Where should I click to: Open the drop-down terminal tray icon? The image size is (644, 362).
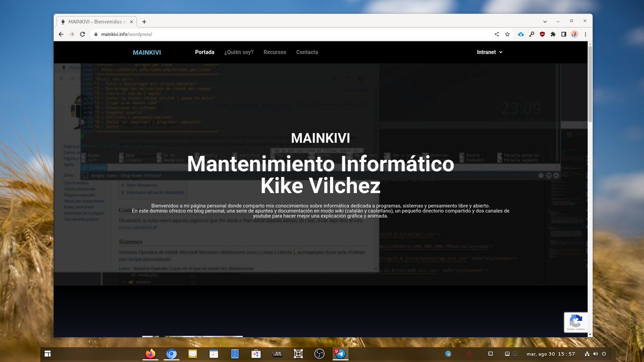coord(490,354)
